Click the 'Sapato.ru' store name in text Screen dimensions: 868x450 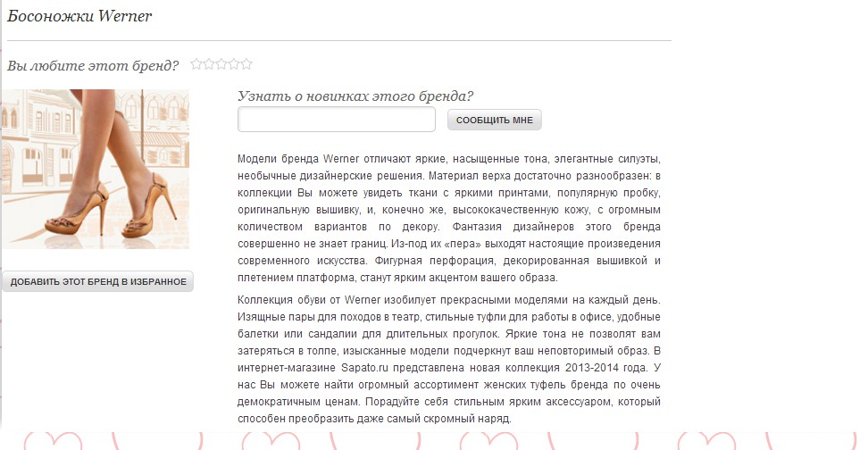[364, 368]
